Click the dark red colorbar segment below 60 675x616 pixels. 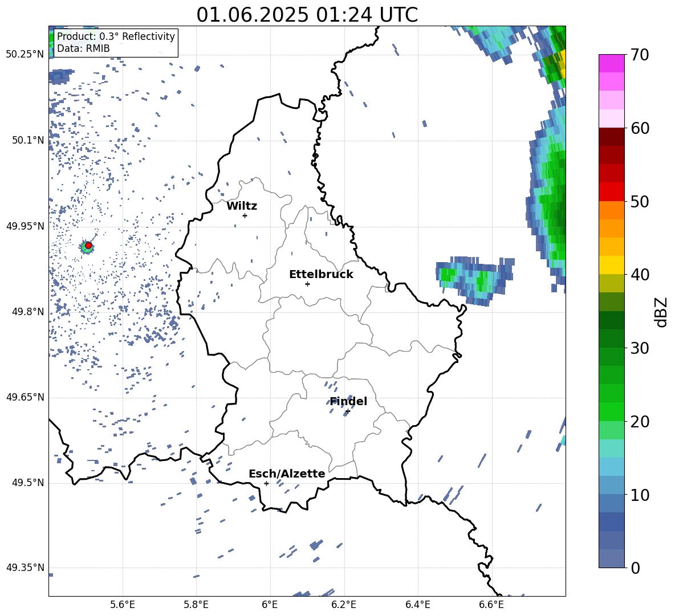611,137
